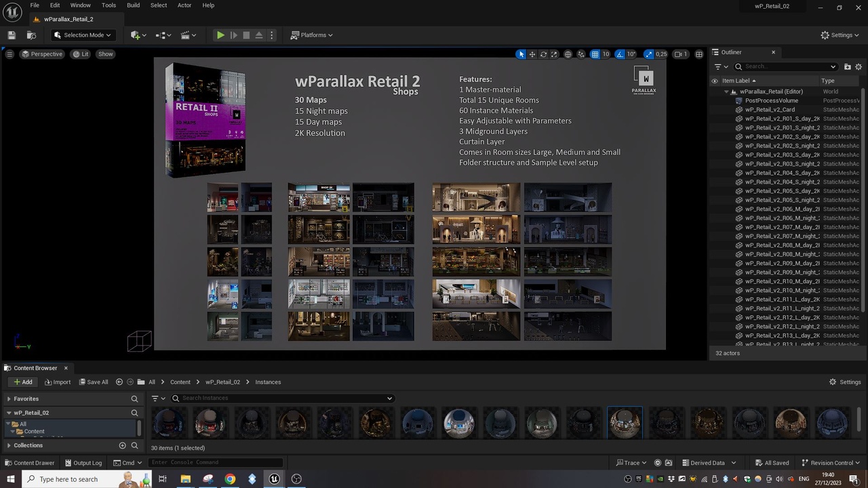Viewport: 868px width, 488px height.
Task: Open play mode options (three dots)
Action: pos(271,35)
